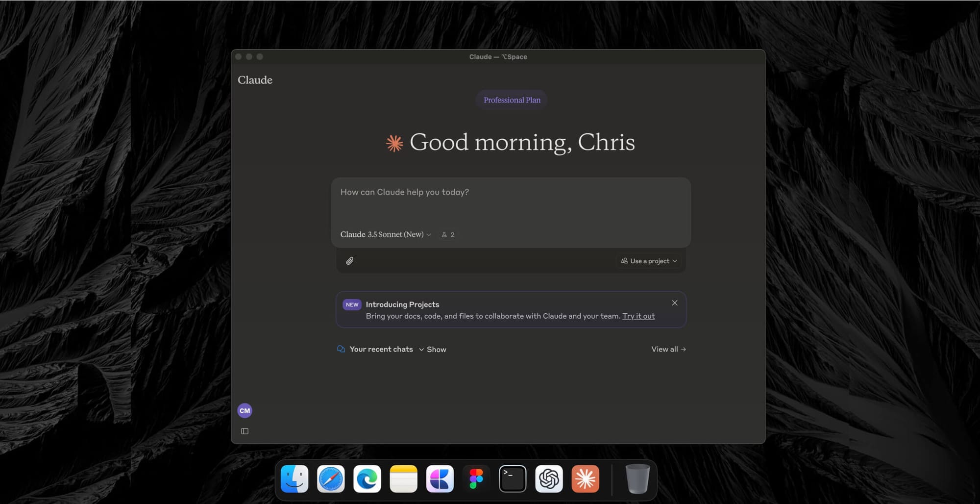Open the Claude app from the Dock
This screenshot has height=504, width=980.
click(585, 479)
